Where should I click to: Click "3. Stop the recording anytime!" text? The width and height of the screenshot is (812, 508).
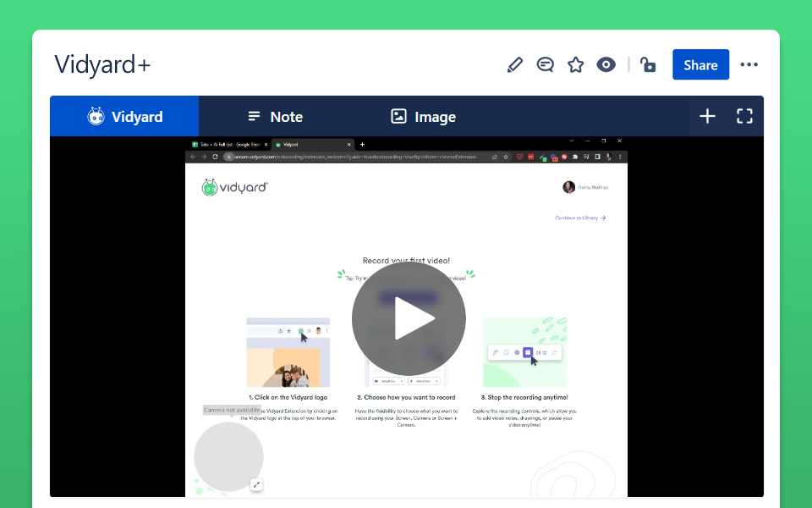pos(524,397)
